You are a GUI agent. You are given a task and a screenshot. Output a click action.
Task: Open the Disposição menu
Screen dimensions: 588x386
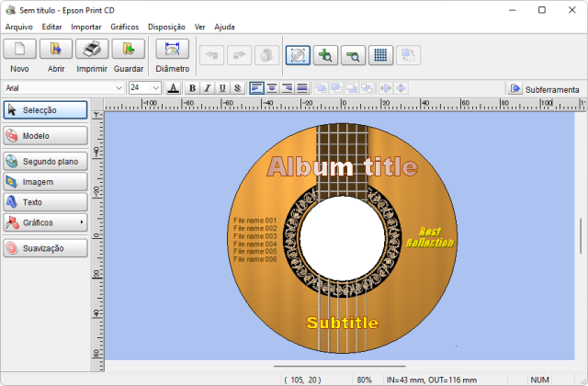pos(166,27)
